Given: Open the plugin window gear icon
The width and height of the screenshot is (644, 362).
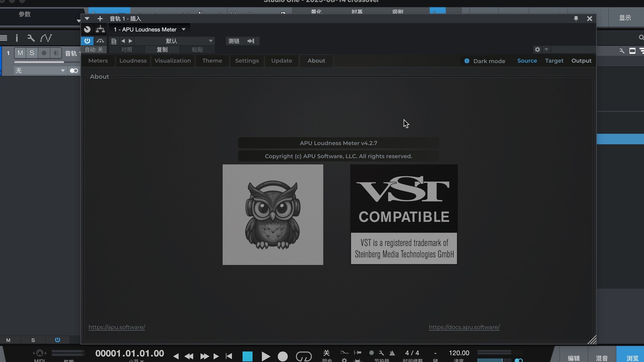Looking at the screenshot, I should (x=537, y=50).
